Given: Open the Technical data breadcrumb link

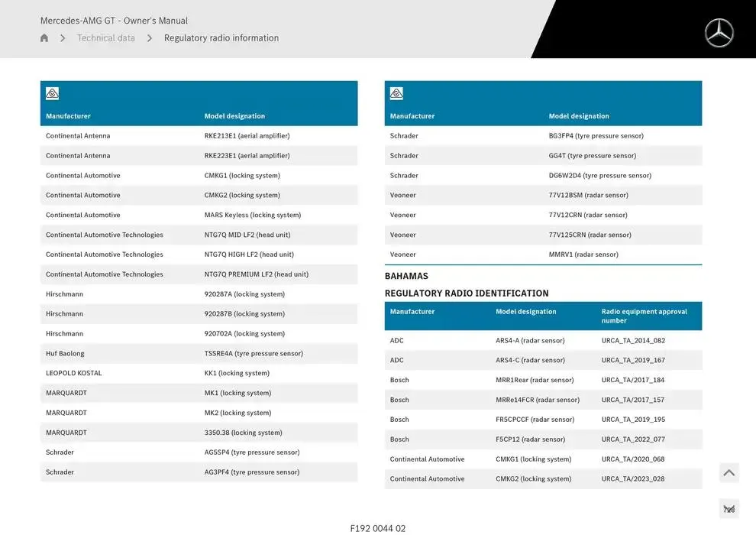Looking at the screenshot, I should pos(106,38).
